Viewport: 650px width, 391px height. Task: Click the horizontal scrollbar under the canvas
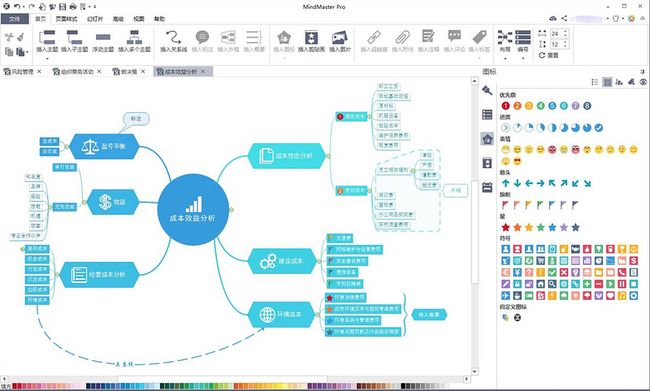[222, 379]
